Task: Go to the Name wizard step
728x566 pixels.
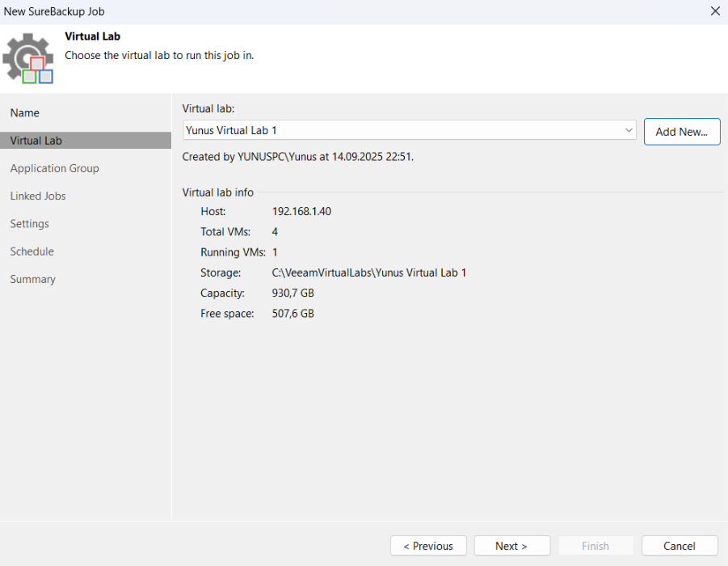Action: 25,113
